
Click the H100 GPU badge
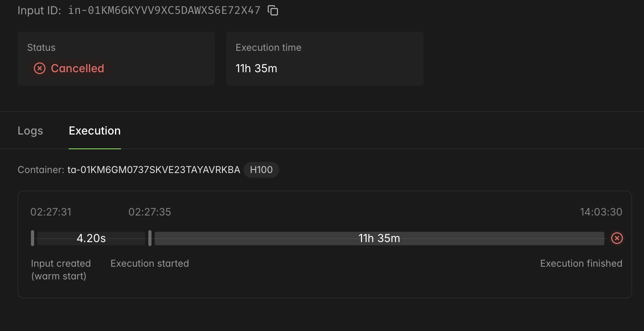[261, 170]
